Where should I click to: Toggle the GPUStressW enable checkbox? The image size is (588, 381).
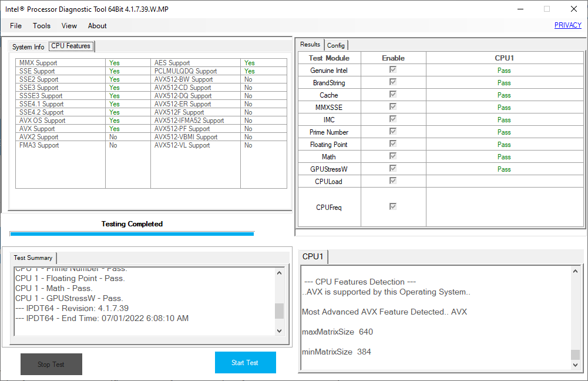393,168
